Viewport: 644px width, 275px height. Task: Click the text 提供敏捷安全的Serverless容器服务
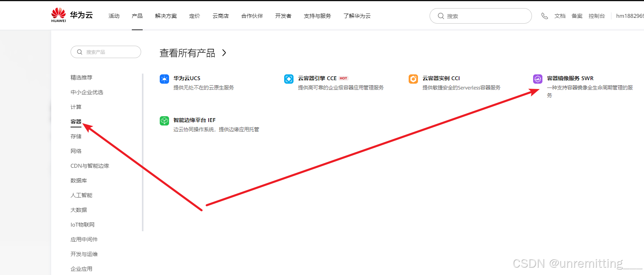(461, 88)
